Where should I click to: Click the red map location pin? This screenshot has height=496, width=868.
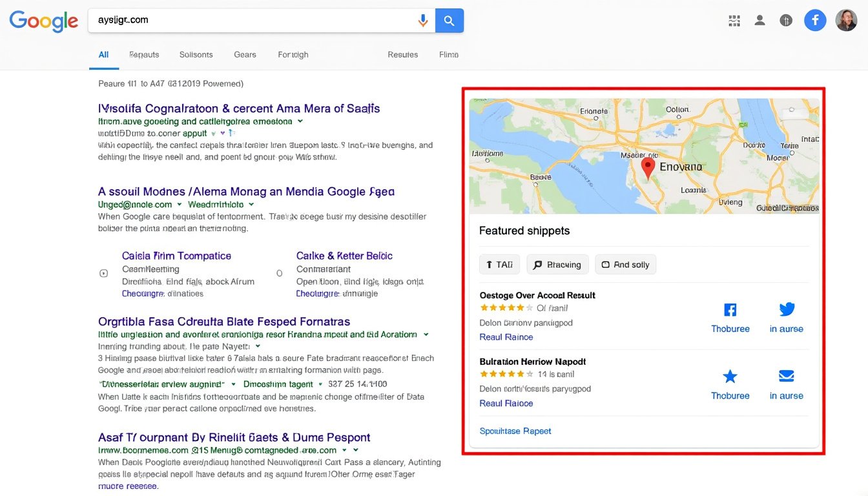(648, 168)
